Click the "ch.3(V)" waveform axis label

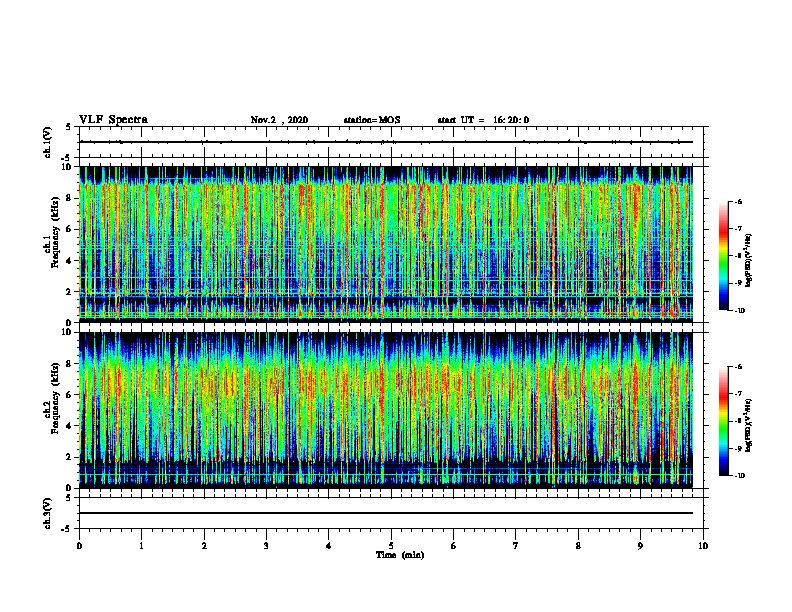(48, 513)
